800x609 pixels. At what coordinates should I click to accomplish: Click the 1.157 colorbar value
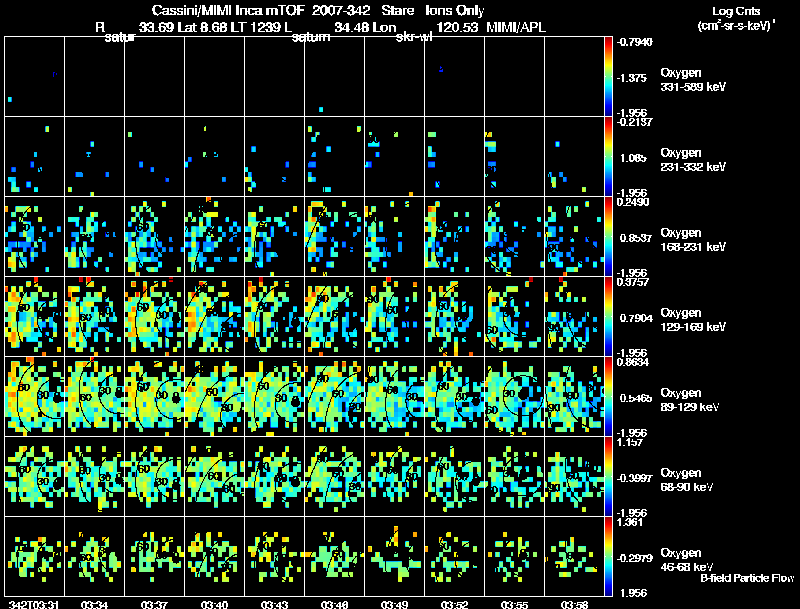pos(630,442)
